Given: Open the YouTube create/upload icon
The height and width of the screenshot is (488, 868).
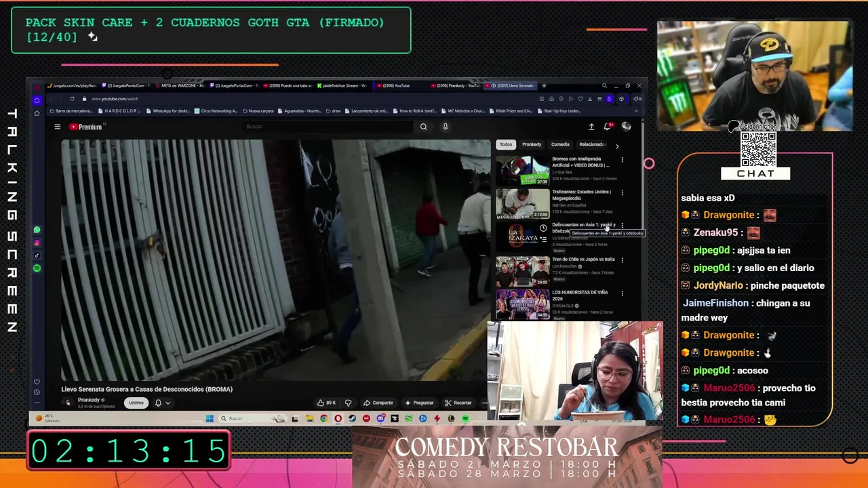Looking at the screenshot, I should [x=591, y=127].
